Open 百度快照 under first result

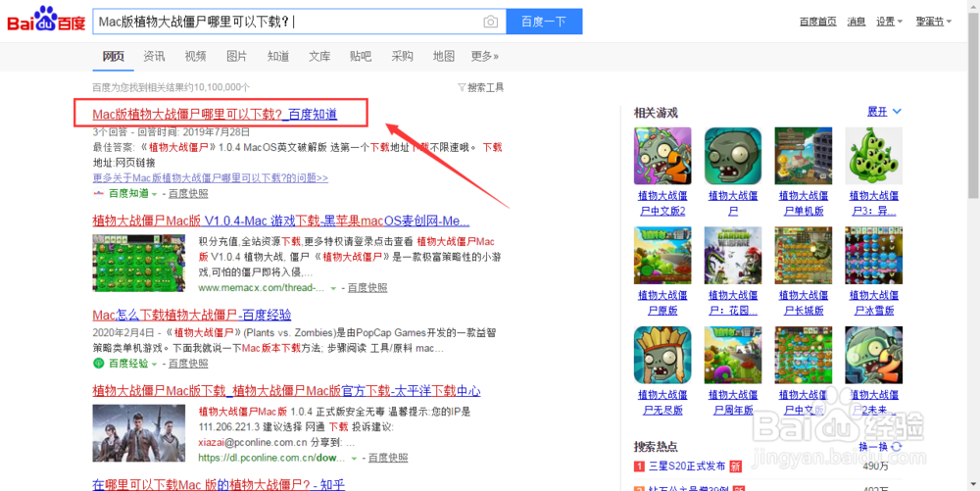point(188,194)
